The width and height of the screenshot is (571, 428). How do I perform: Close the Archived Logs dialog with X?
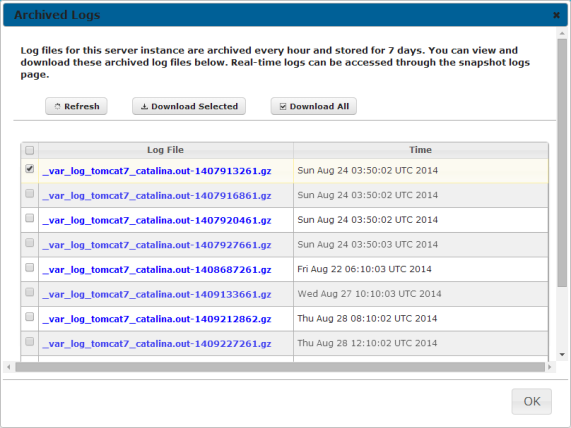(556, 15)
